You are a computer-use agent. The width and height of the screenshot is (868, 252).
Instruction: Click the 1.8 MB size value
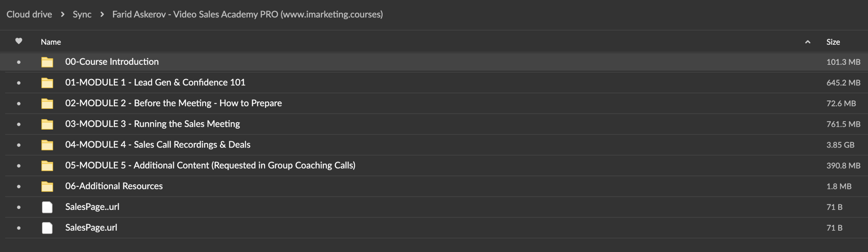tap(839, 186)
